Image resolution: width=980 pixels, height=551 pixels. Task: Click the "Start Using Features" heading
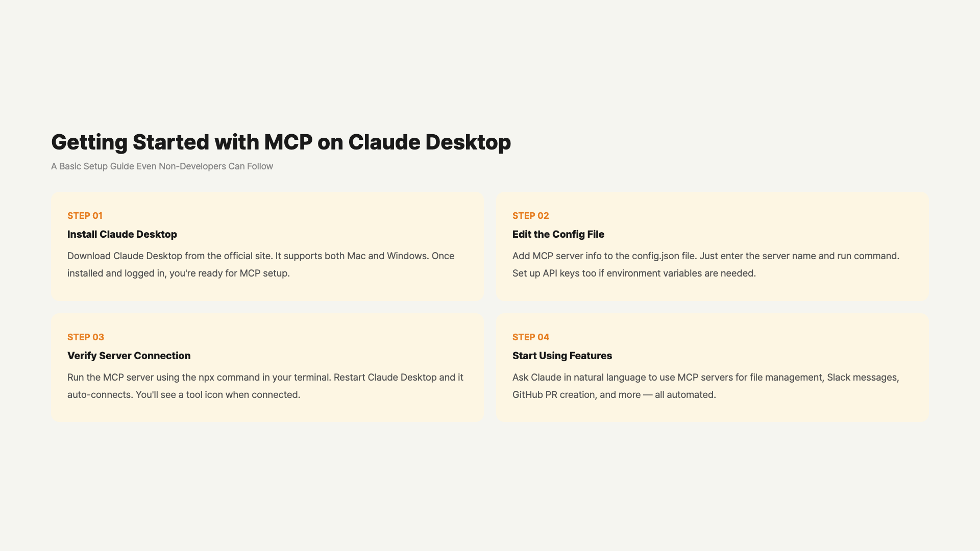coord(562,356)
